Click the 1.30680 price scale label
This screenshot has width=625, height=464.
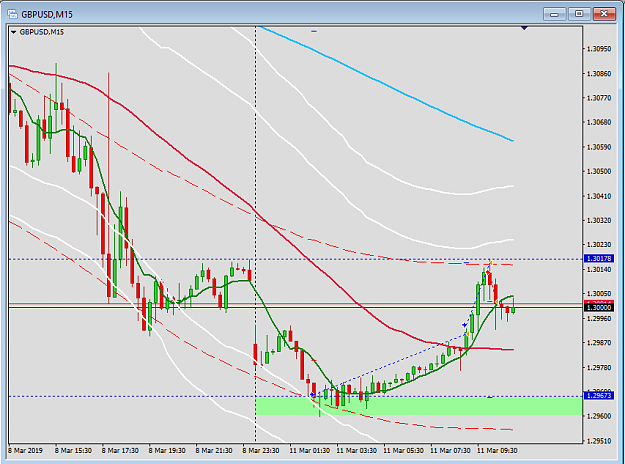tap(599, 122)
